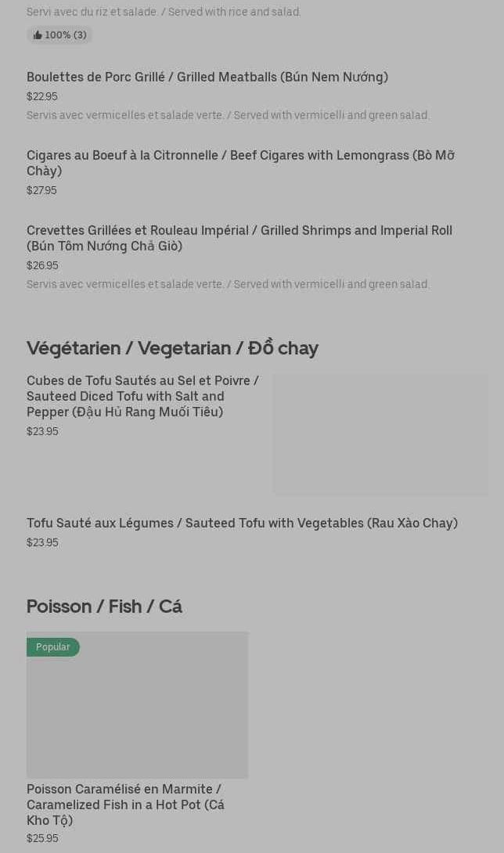Click the thumbs-up 100% rating badge

[59, 35]
